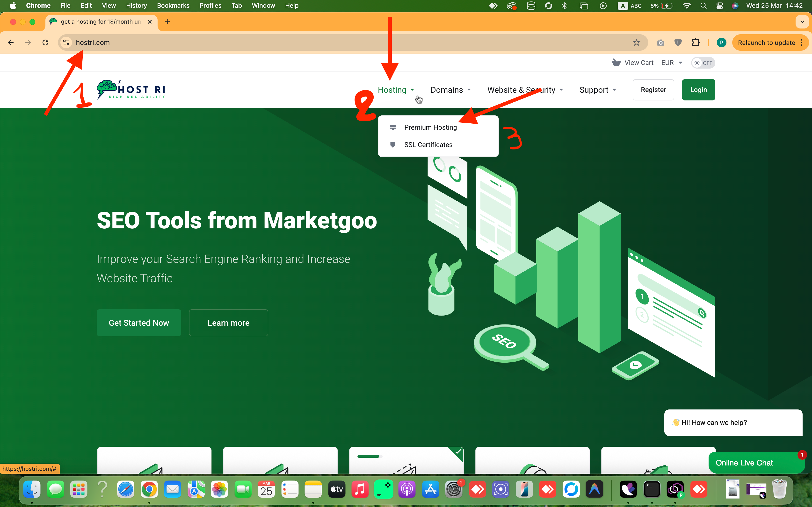Expand the Support navigation menu
The width and height of the screenshot is (812, 507).
point(598,90)
